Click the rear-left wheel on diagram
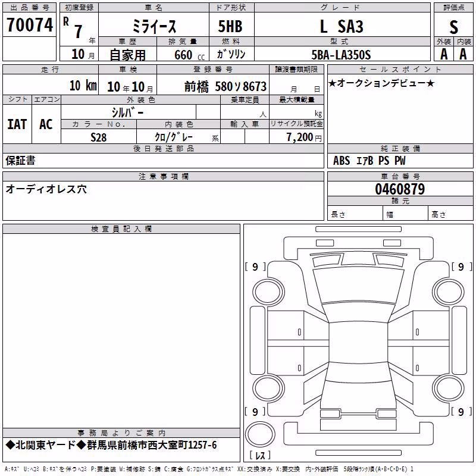Image resolution: width=476 pixels, height=476 pixels. tap(268, 389)
